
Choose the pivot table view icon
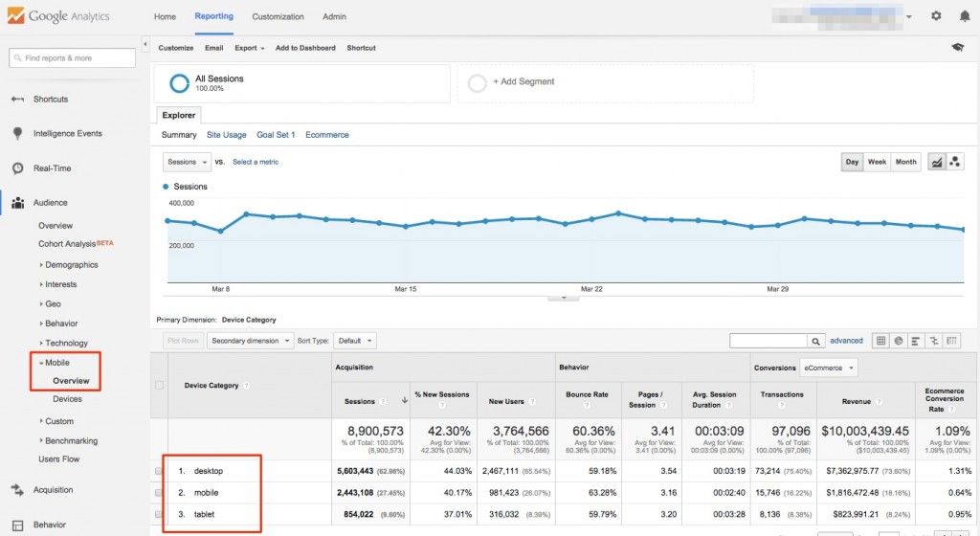click(x=949, y=341)
